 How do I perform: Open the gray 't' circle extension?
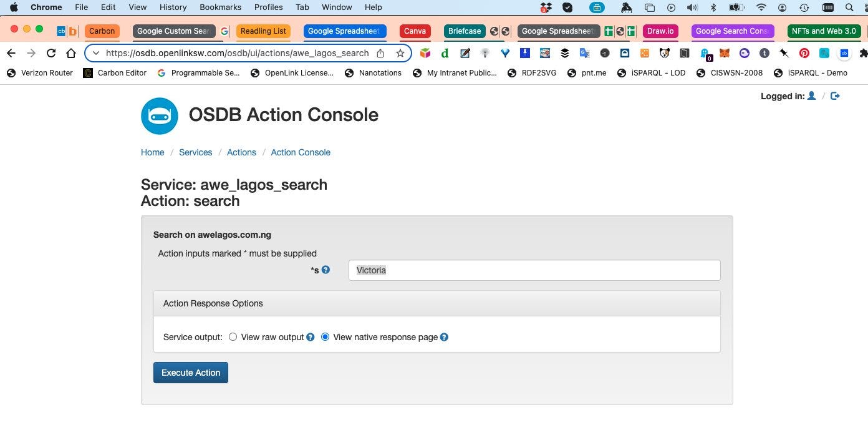[764, 54]
